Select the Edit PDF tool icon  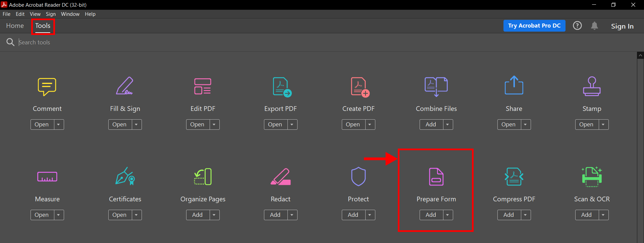tap(203, 86)
